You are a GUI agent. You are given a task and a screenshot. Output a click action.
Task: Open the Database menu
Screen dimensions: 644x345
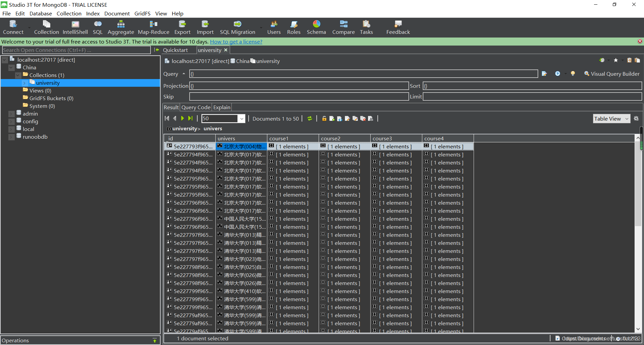tap(41, 13)
